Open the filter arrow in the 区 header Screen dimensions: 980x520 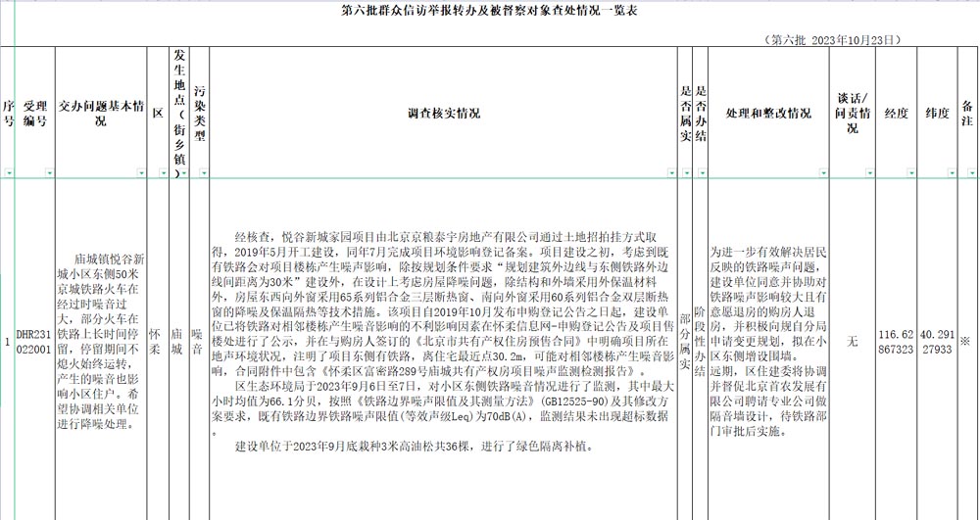point(163,173)
